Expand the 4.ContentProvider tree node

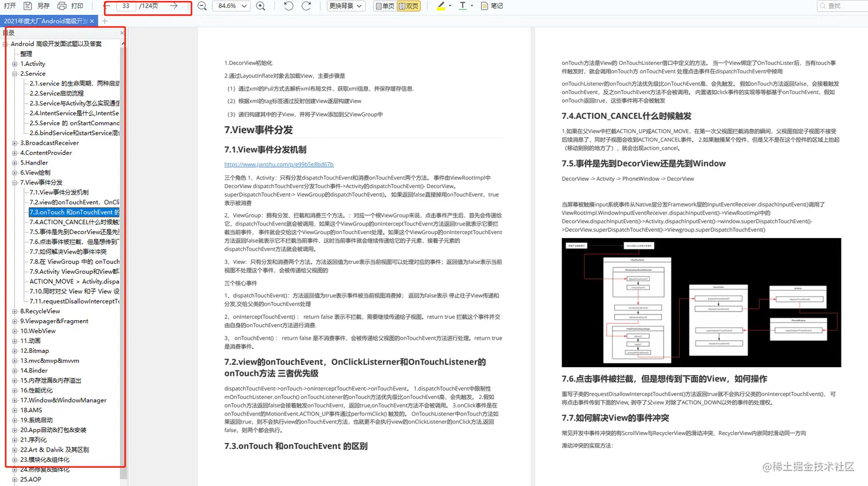15,153
